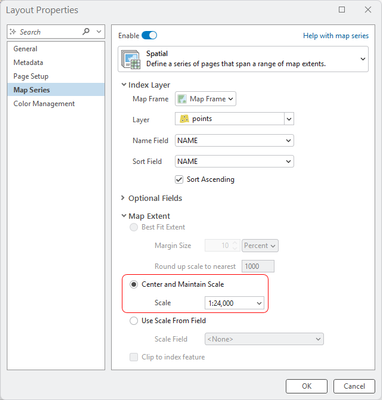Open search options dropdown arrow

(99, 32)
